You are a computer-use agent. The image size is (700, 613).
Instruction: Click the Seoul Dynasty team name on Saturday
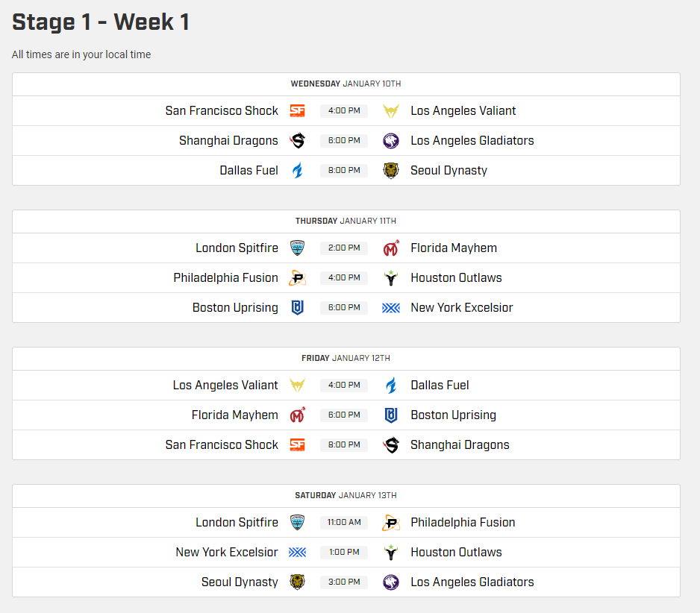point(240,582)
